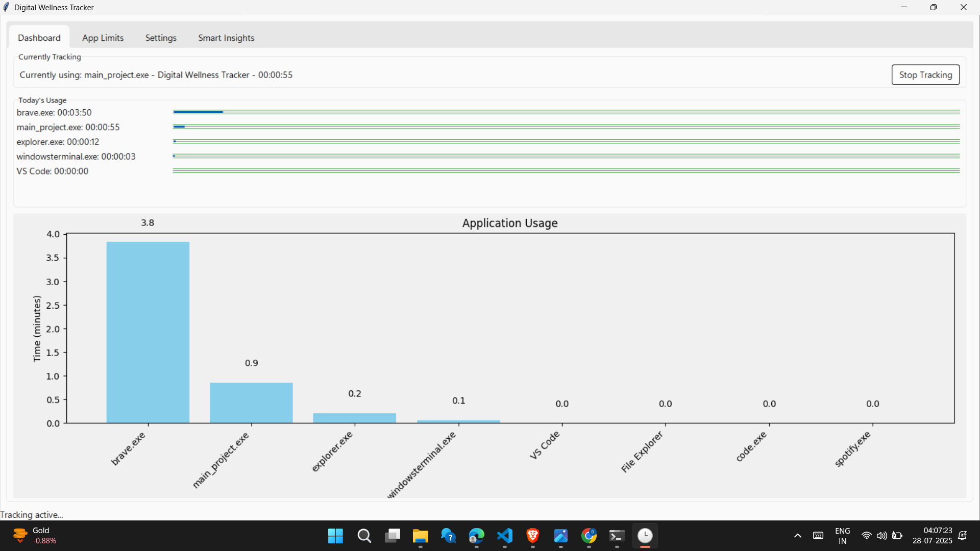980x551 pixels.
Task: Click the Time (minutes) axis label
Action: click(37, 329)
